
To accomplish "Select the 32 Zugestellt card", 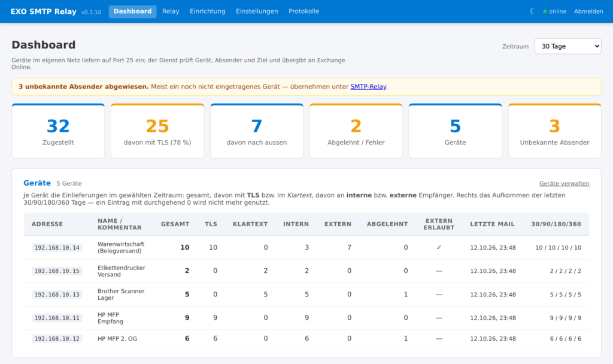I will click(x=58, y=131).
